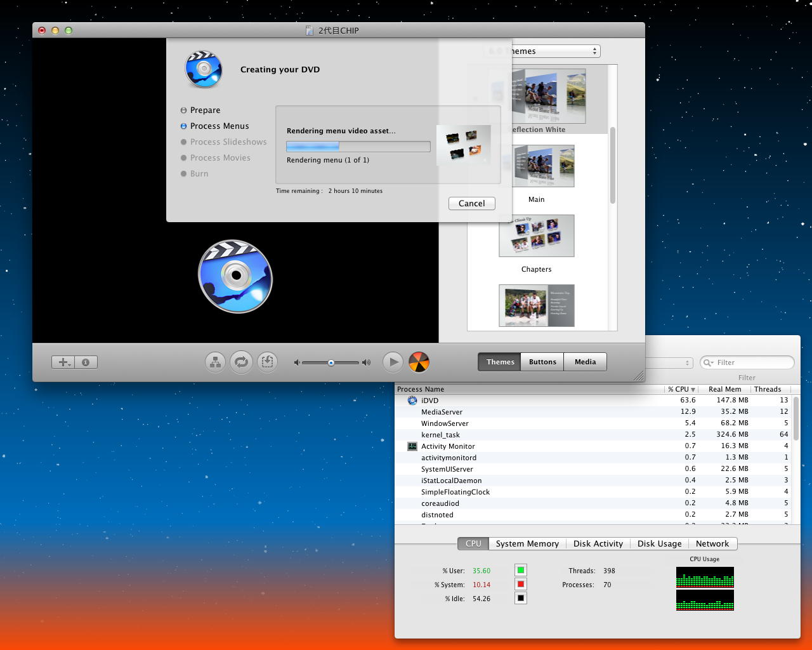
Task: Click the iDVD icon in the process list
Action: (x=412, y=401)
